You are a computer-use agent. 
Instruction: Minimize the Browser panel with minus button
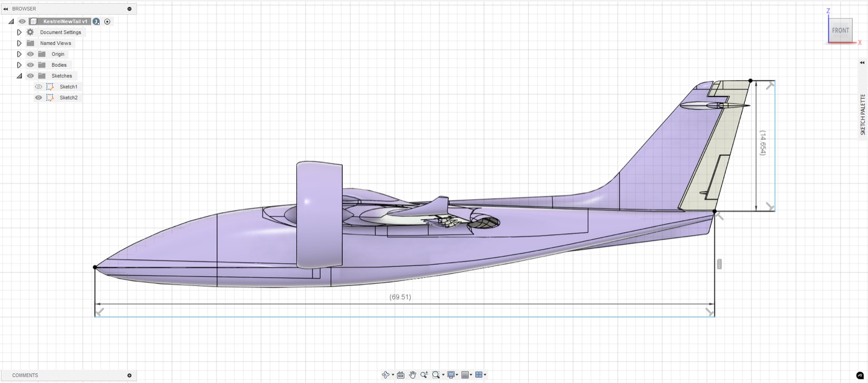129,9
